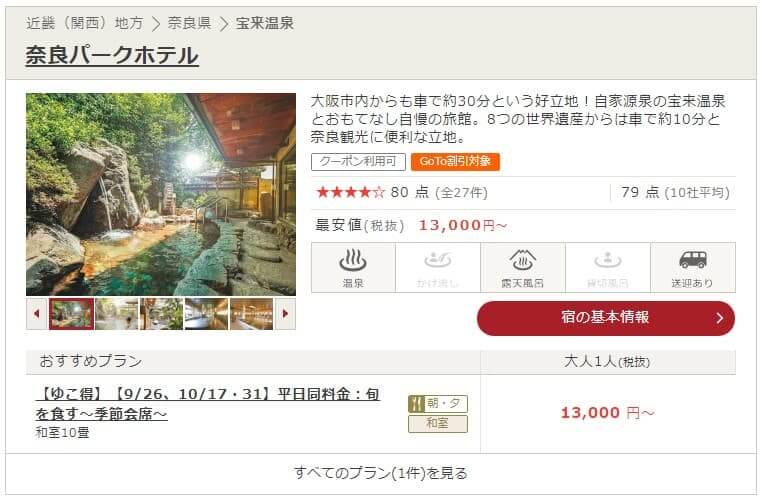
Task: Click the 送迎あり shuttle bus icon
Action: [692, 267]
